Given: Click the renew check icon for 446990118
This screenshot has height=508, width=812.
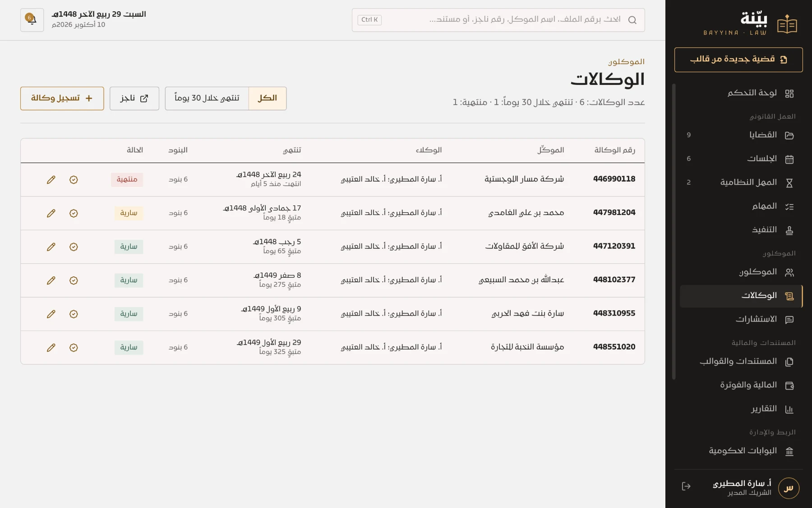Looking at the screenshot, I should coord(74,180).
